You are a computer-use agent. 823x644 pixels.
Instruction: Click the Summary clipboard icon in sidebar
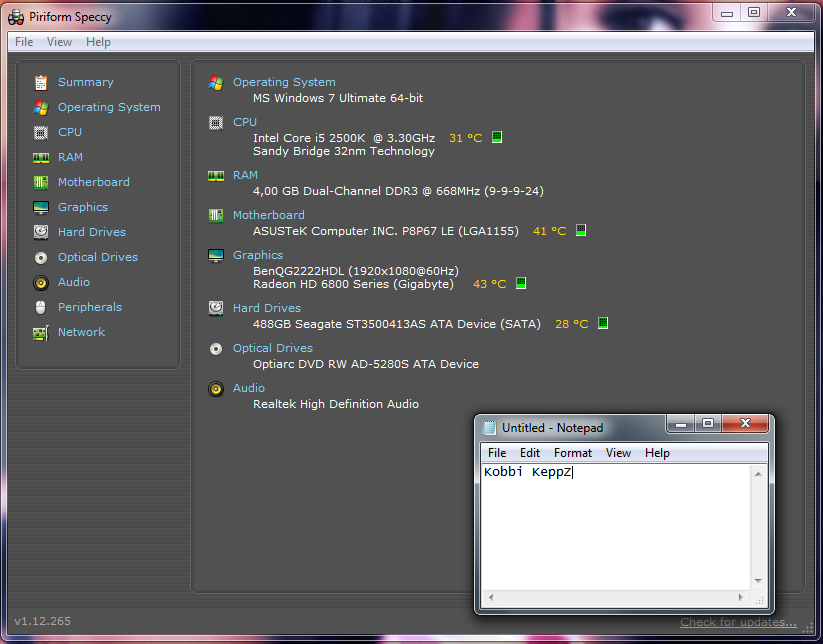pyautogui.click(x=41, y=82)
